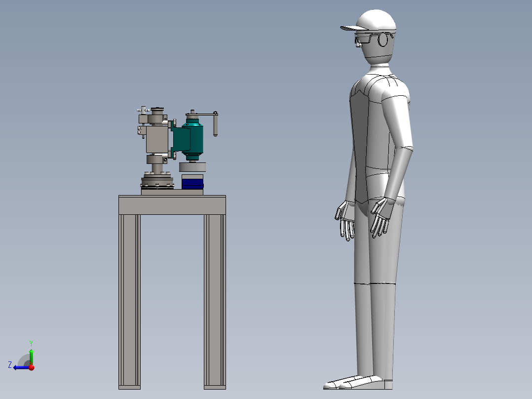Click the green Y axis of the orientation triad

click(x=31, y=357)
